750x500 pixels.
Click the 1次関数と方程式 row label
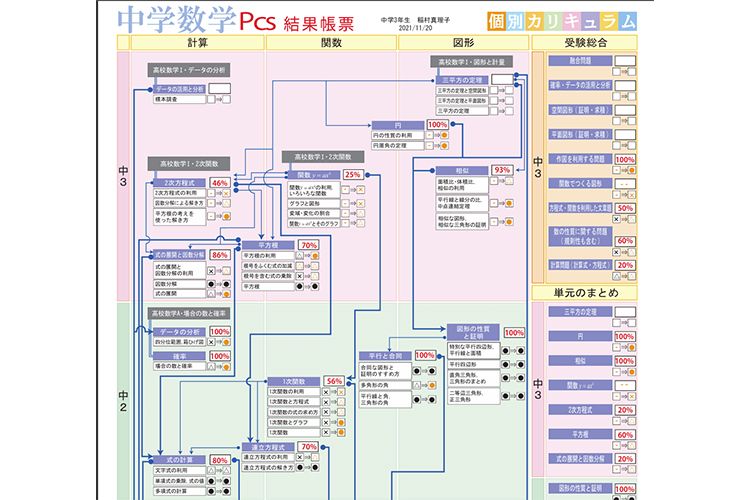coord(293,402)
